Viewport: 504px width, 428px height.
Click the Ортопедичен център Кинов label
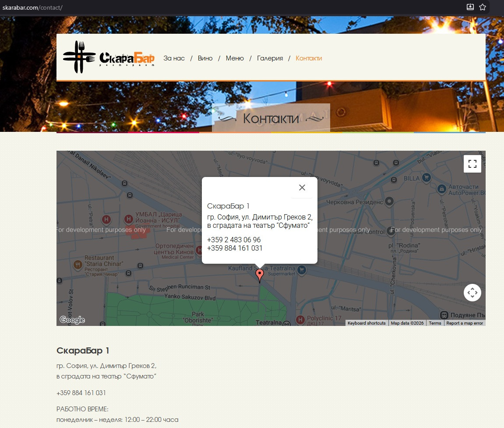174,251
